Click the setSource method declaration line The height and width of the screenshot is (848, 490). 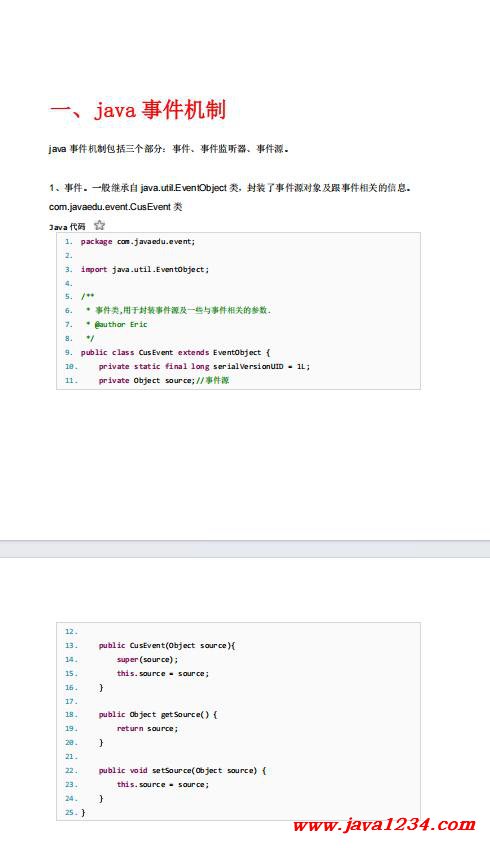(182, 771)
